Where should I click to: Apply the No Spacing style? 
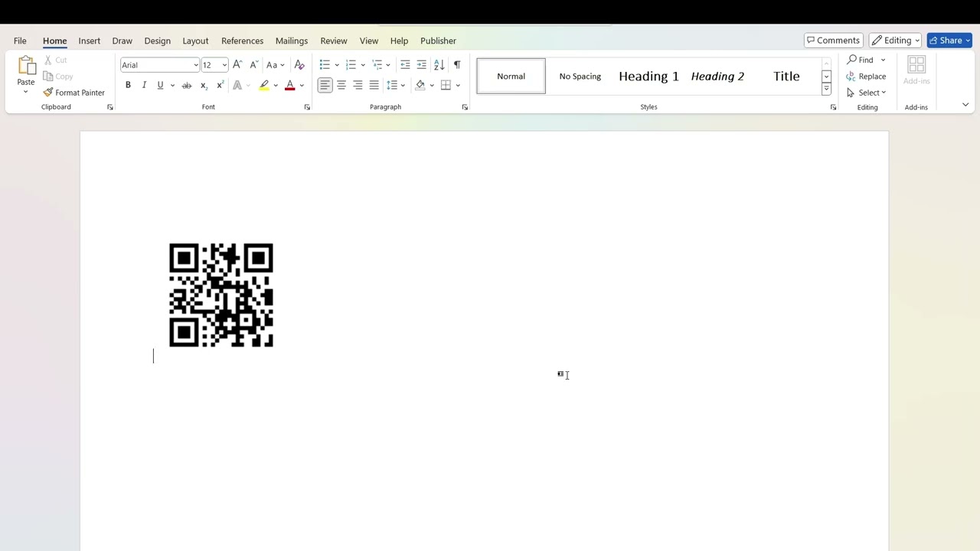(x=580, y=76)
